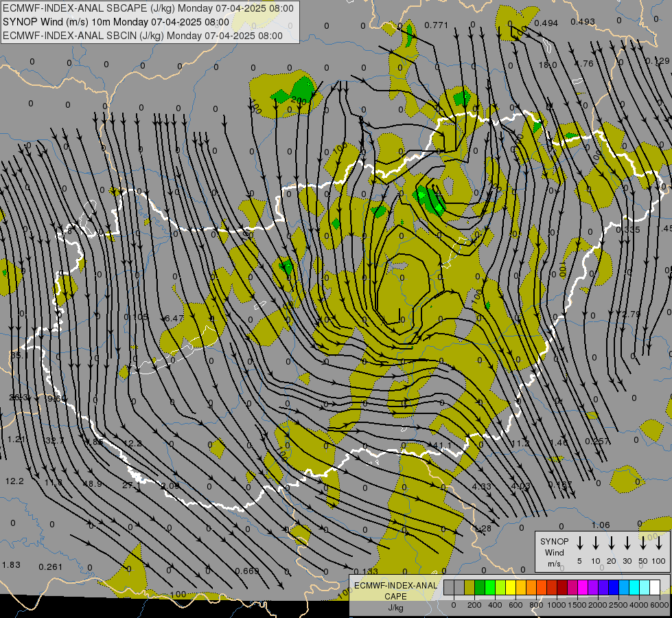Image resolution: width=672 pixels, height=618 pixels.
Task: Click the 20 m/s wind arrow in legend
Action: click(611, 543)
